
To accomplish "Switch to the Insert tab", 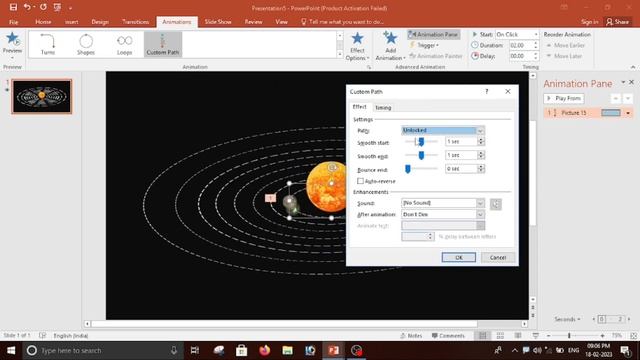I will [x=71, y=22].
